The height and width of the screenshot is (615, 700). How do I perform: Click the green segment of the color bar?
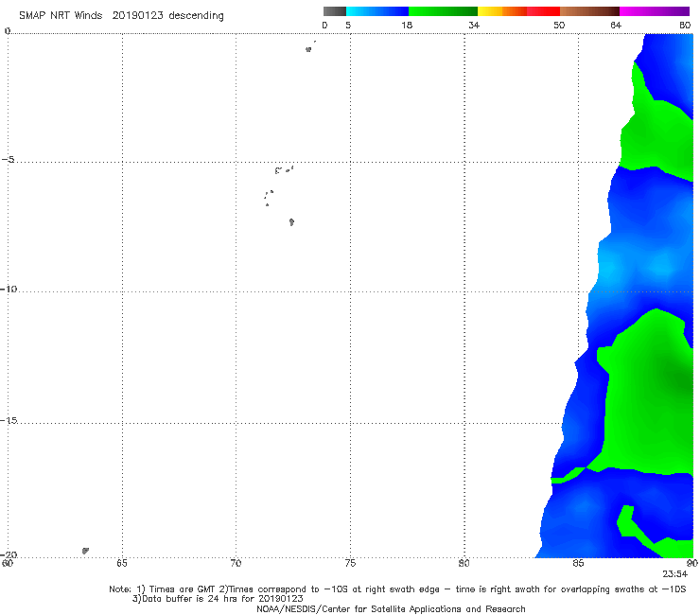tap(443, 11)
